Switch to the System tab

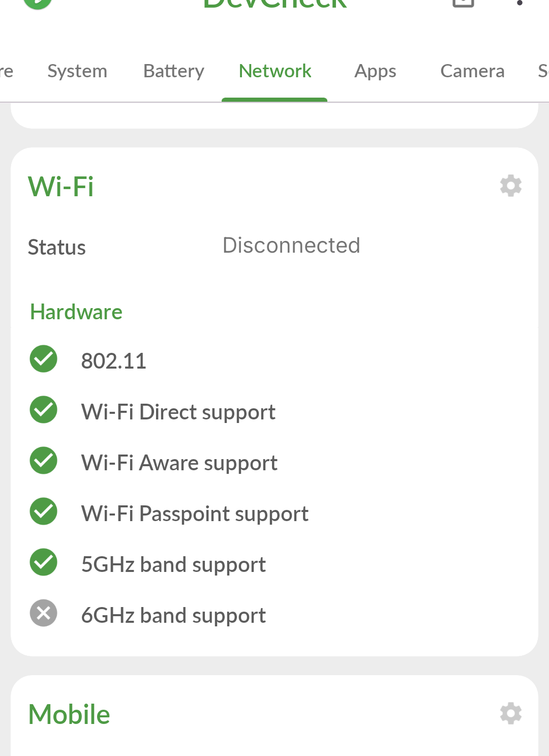tap(77, 71)
